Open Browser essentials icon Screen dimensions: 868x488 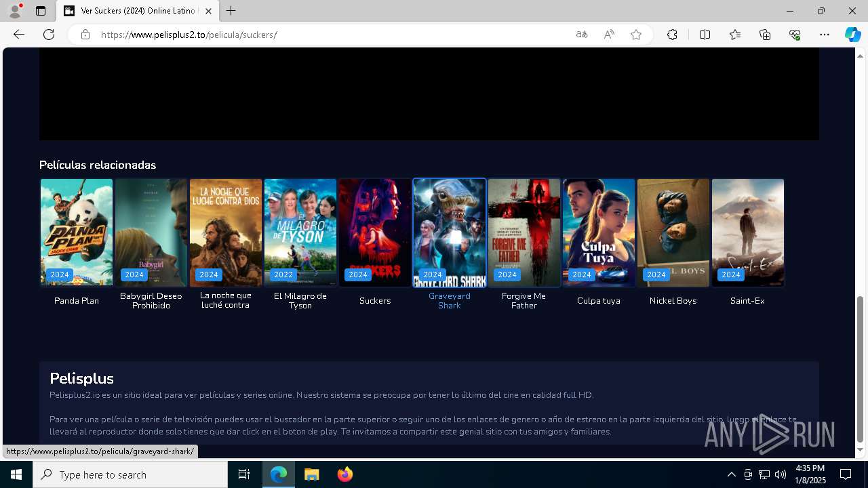coord(795,35)
